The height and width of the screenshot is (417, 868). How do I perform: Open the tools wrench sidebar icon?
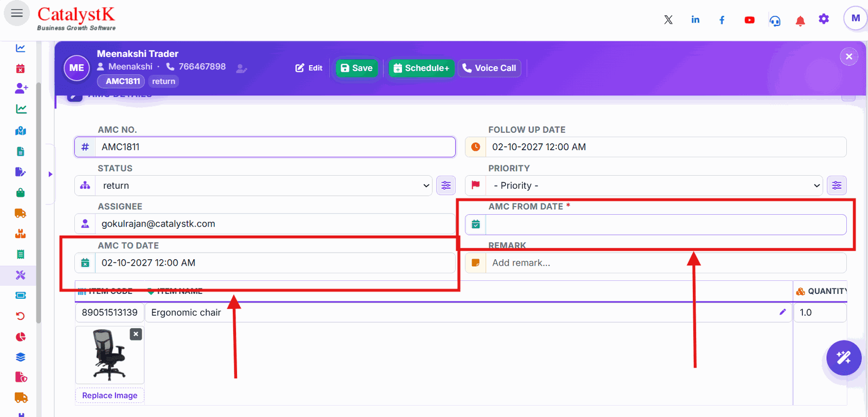point(21,275)
